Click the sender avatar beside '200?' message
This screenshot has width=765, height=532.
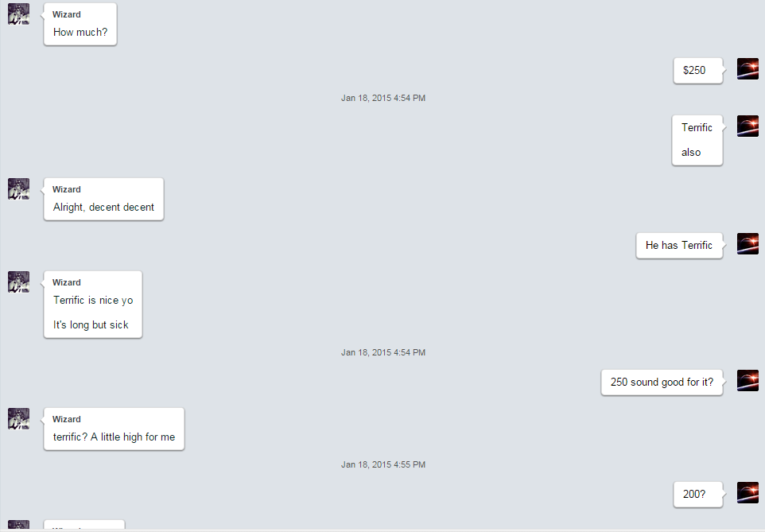(x=748, y=493)
